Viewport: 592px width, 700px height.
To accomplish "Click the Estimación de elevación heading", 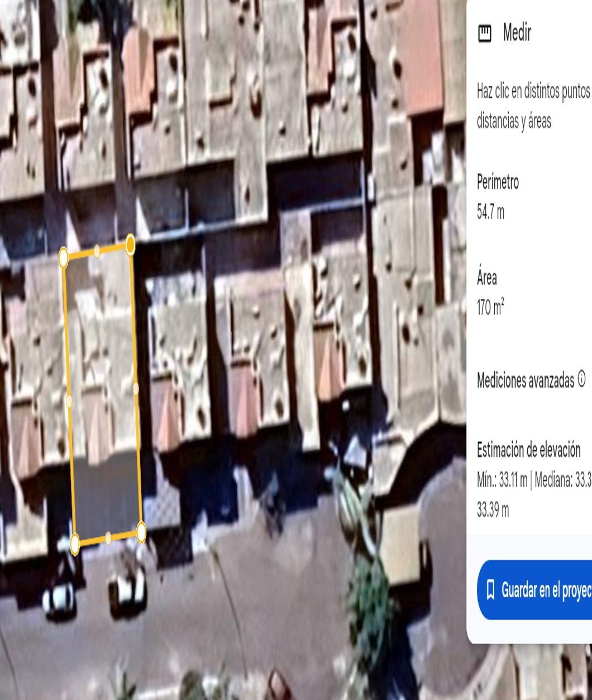I will (x=529, y=450).
